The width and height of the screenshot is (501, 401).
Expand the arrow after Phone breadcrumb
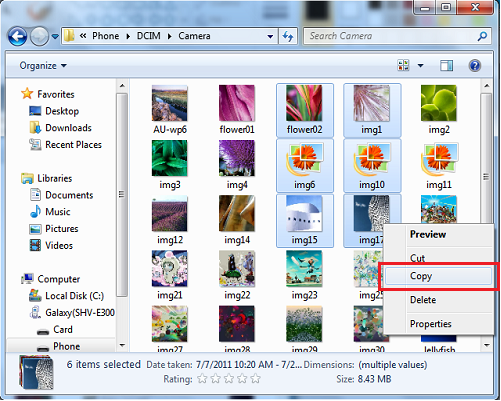pos(128,36)
